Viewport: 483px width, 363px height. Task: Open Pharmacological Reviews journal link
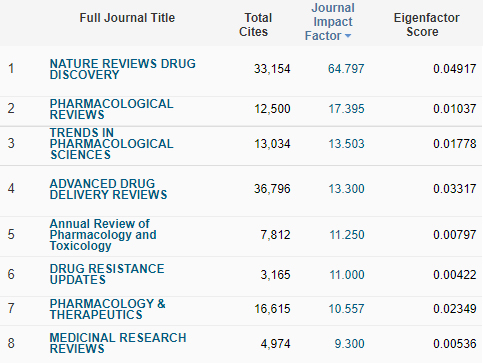pyautogui.click(x=112, y=109)
